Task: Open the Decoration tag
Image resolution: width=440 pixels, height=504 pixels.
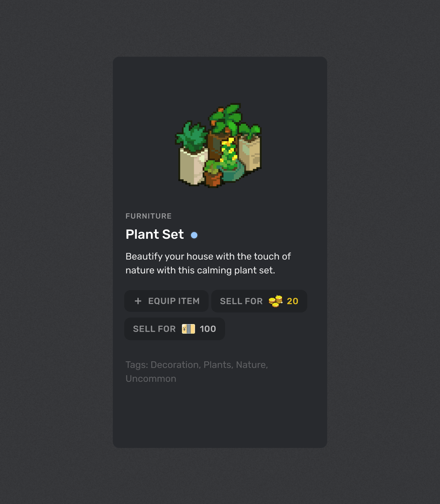Action: pos(175,365)
